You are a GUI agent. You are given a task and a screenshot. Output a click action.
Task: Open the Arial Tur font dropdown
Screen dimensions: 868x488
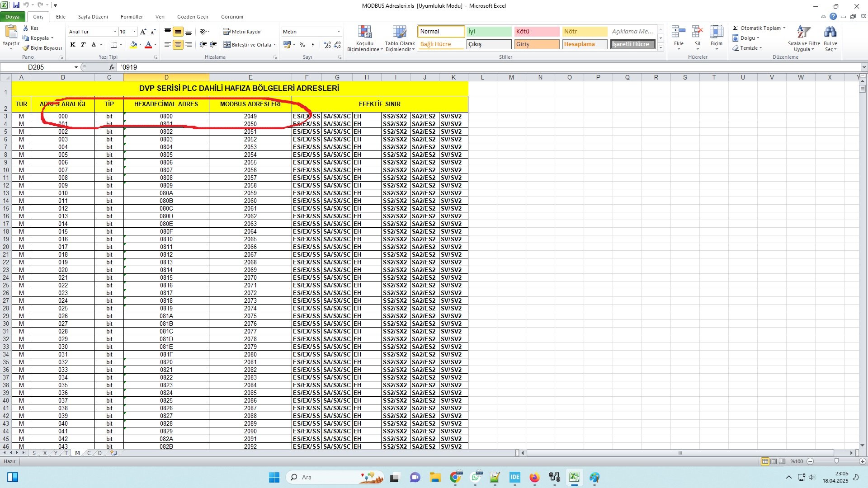pyautogui.click(x=114, y=32)
